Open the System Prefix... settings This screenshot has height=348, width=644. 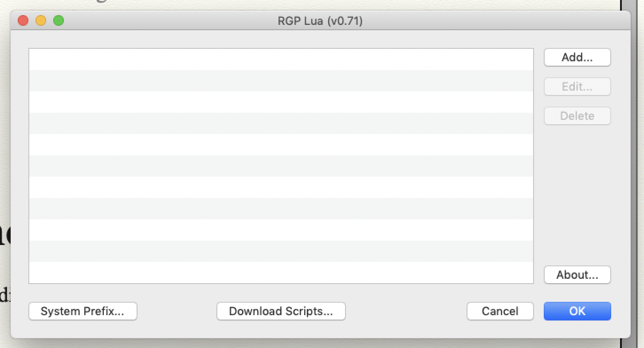point(82,311)
